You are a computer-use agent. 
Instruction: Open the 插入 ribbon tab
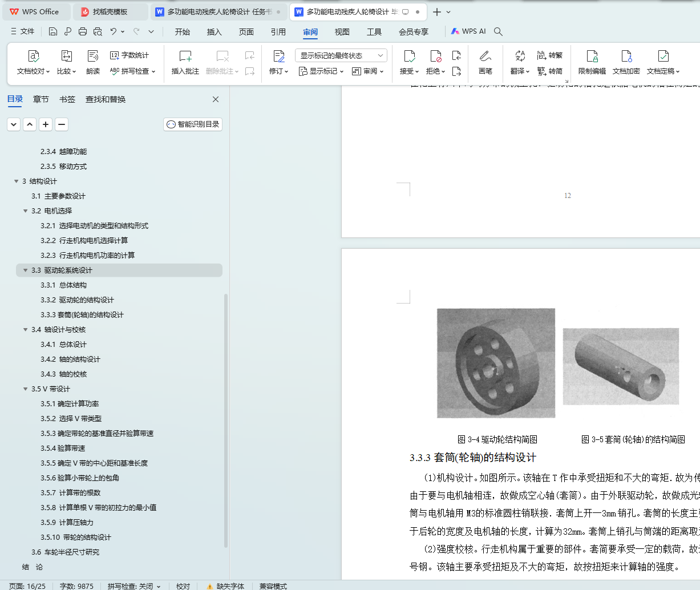215,32
